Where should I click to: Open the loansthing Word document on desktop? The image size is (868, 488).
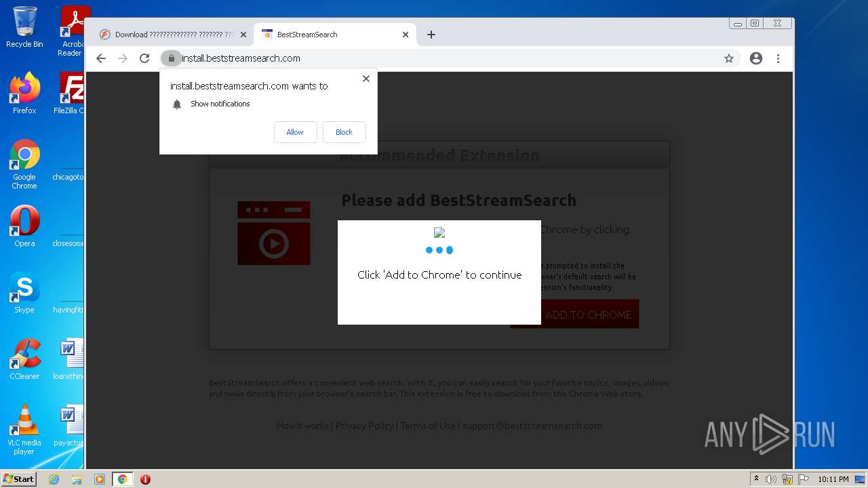[70, 359]
